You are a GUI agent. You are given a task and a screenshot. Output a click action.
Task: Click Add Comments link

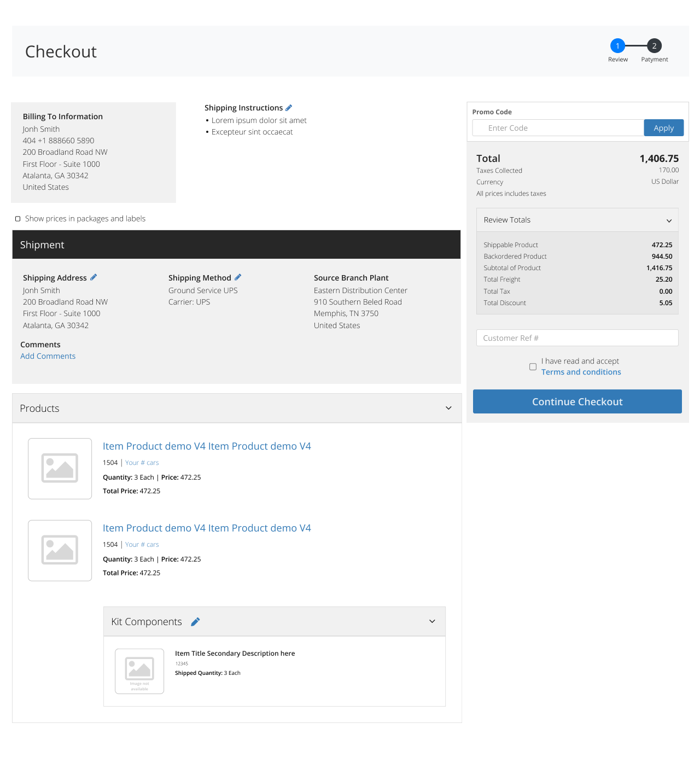(48, 356)
